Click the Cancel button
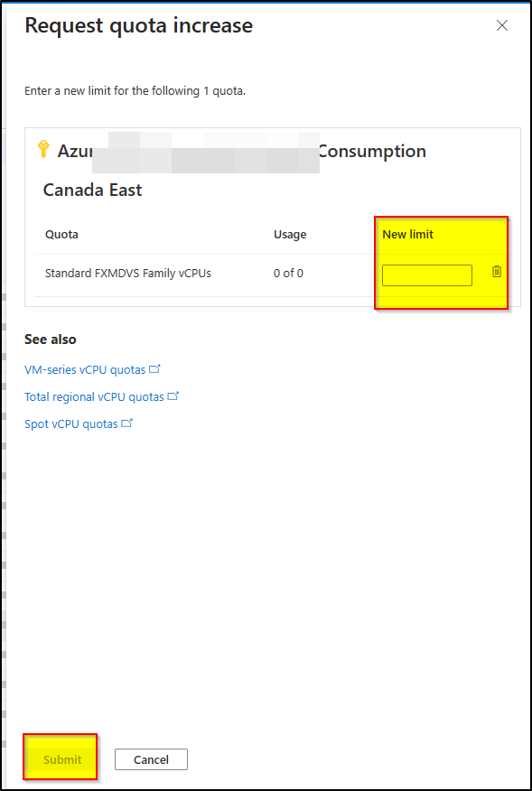This screenshot has height=791, width=532. point(151,759)
